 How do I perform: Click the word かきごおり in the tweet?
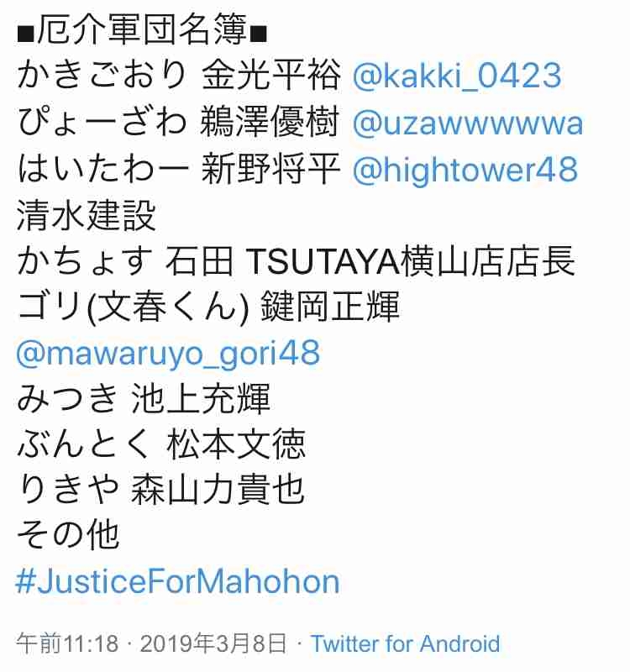tap(102, 76)
